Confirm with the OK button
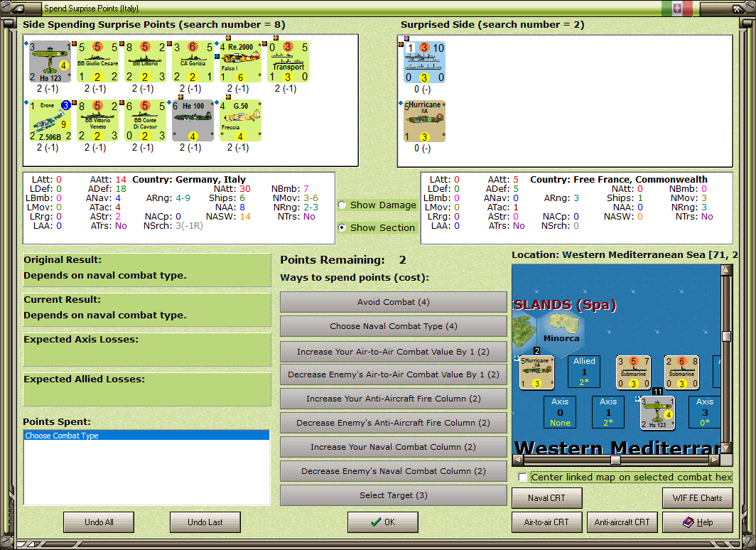756x550 pixels. [383, 522]
